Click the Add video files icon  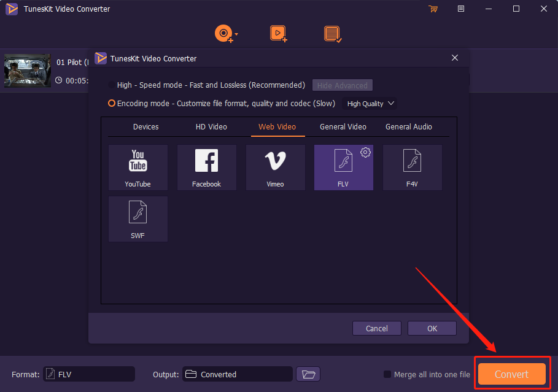278,34
